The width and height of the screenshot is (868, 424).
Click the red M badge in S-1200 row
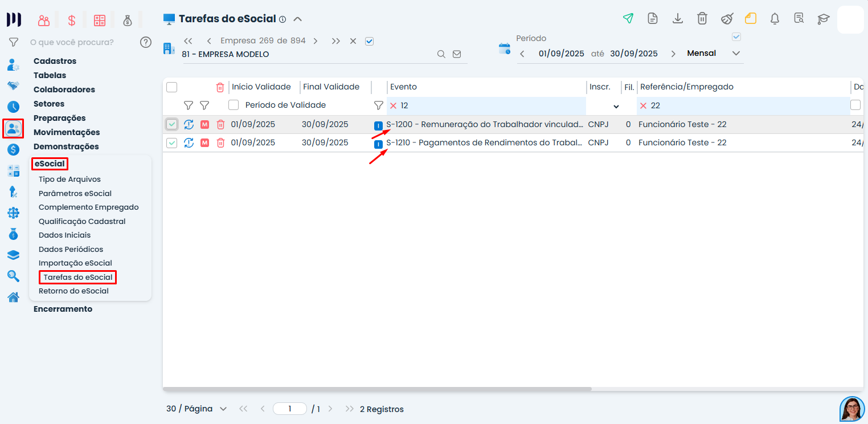tap(205, 125)
